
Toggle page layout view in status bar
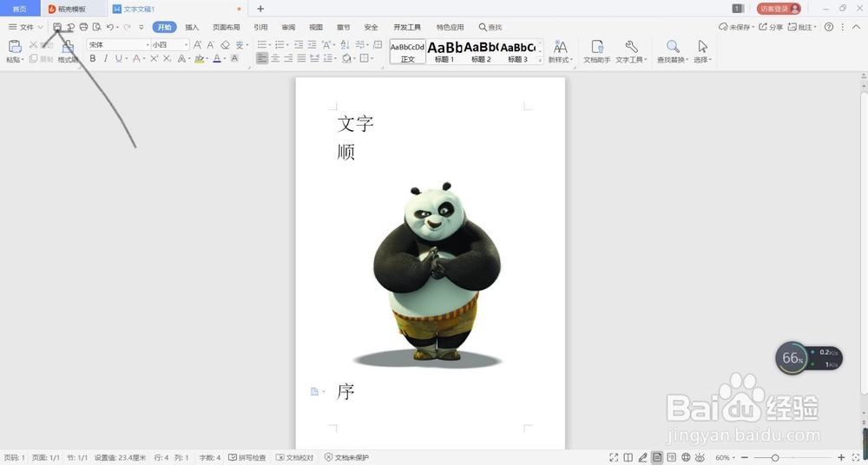pyautogui.click(x=657, y=457)
